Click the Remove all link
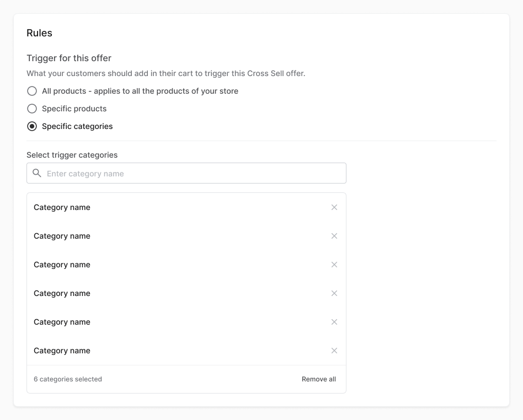523x420 pixels. [x=318, y=379]
